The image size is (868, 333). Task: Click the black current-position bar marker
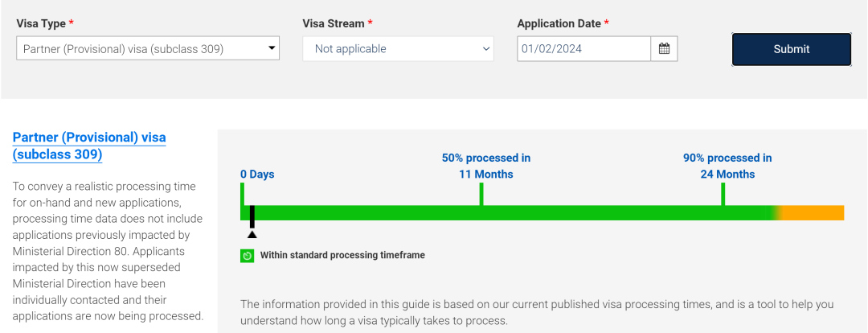click(252, 216)
